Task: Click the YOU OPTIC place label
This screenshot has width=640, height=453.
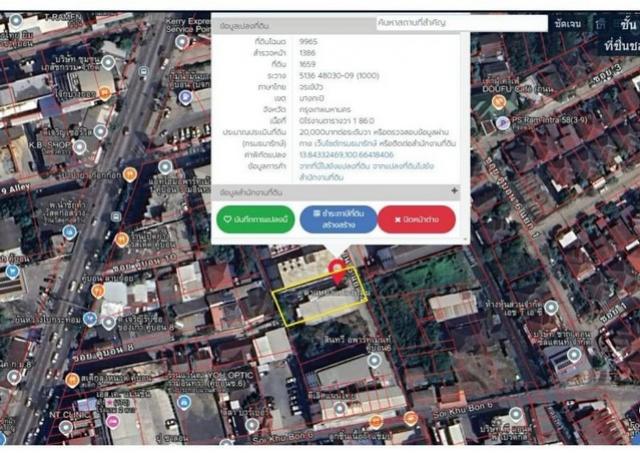Action: [230, 375]
